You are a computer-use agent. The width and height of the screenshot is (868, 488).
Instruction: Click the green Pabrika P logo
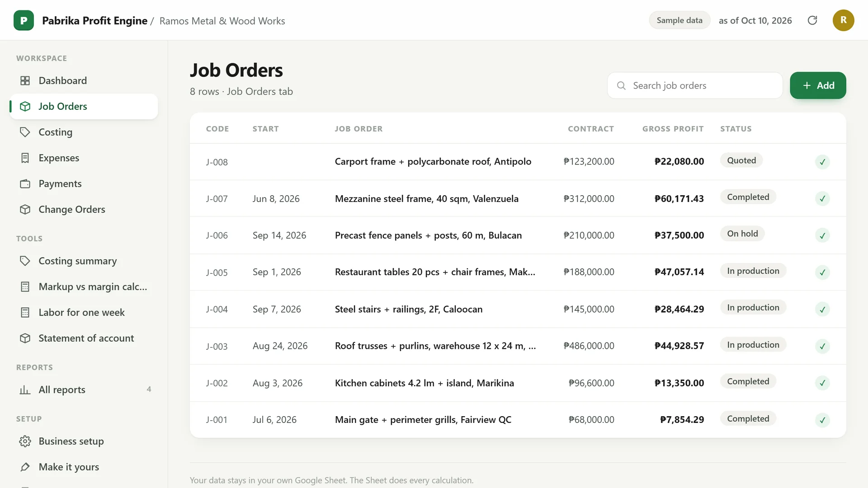tap(24, 20)
